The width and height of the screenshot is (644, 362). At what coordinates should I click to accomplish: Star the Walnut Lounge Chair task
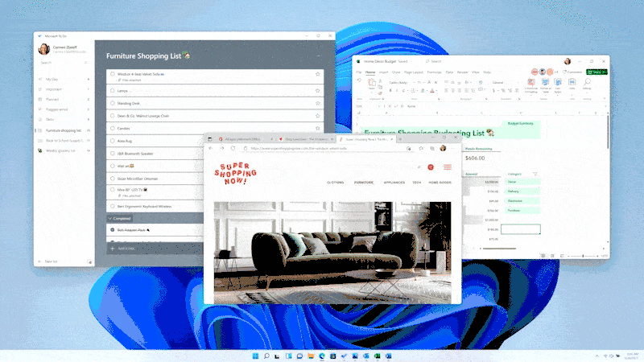pos(317,116)
